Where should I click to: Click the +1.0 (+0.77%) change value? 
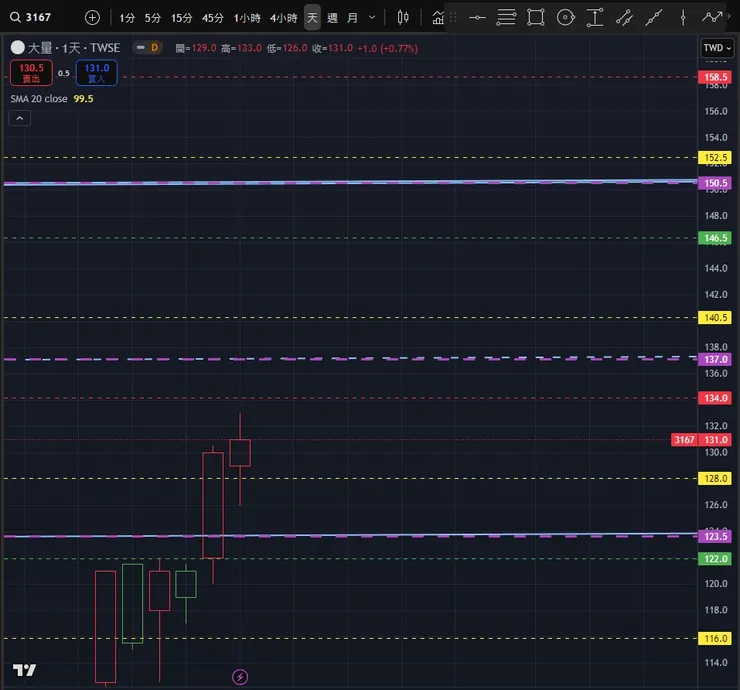tap(387, 48)
